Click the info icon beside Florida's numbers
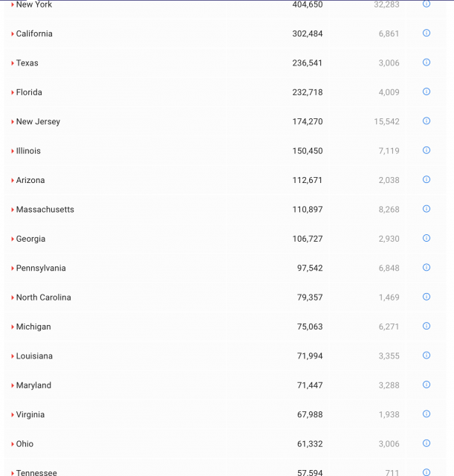 pos(427,91)
